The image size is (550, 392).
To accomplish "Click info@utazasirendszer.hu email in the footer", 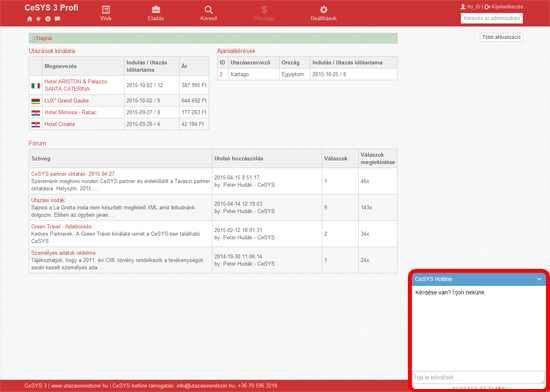I will point(206,386).
